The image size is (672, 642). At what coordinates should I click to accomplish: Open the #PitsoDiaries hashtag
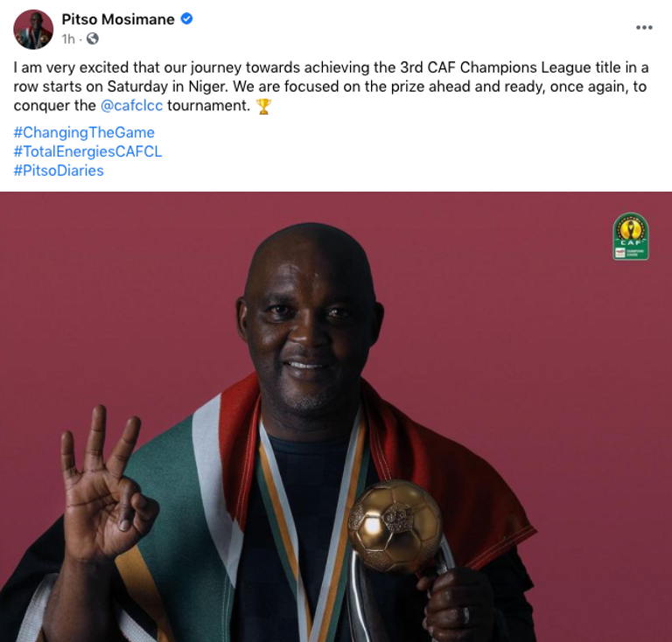pos(59,171)
